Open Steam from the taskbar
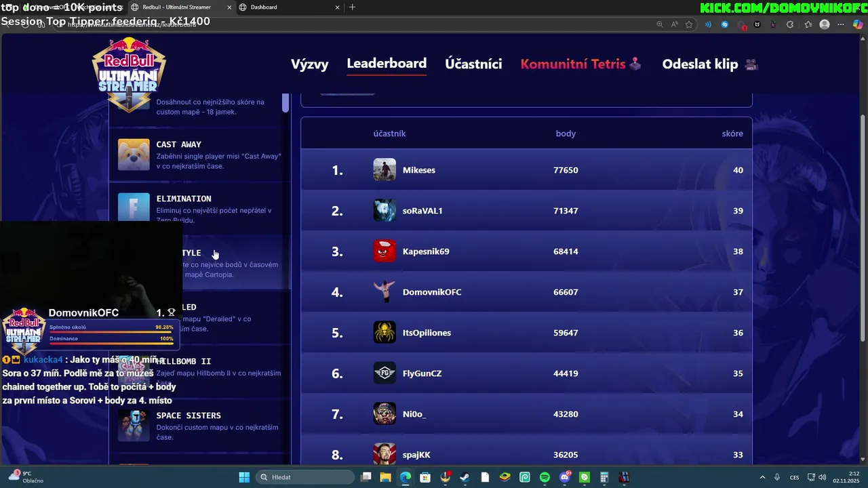Viewport: 868px width, 488px height. coord(465,477)
